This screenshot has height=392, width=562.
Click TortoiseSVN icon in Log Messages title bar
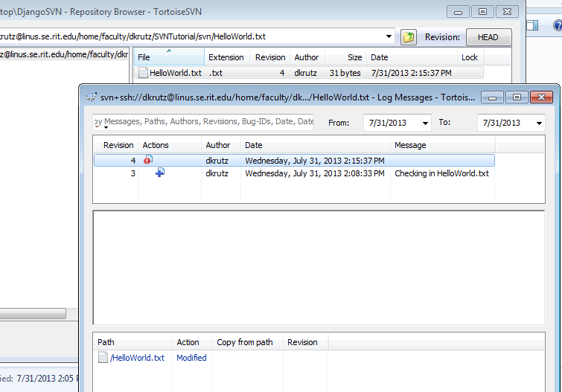(x=92, y=97)
